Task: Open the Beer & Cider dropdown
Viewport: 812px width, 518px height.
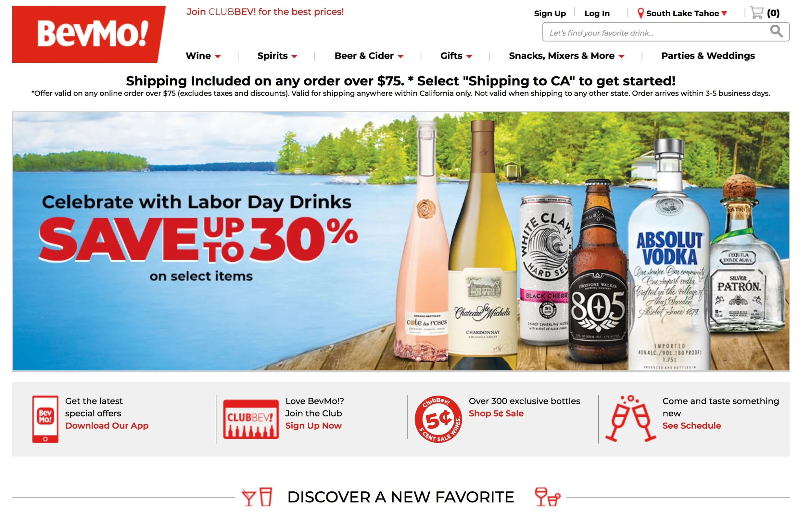Action: [x=369, y=55]
